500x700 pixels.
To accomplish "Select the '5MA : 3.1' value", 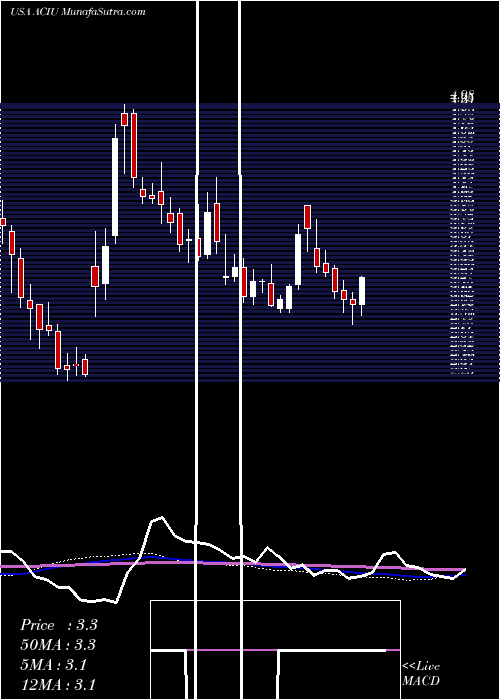I will tap(53, 665).
